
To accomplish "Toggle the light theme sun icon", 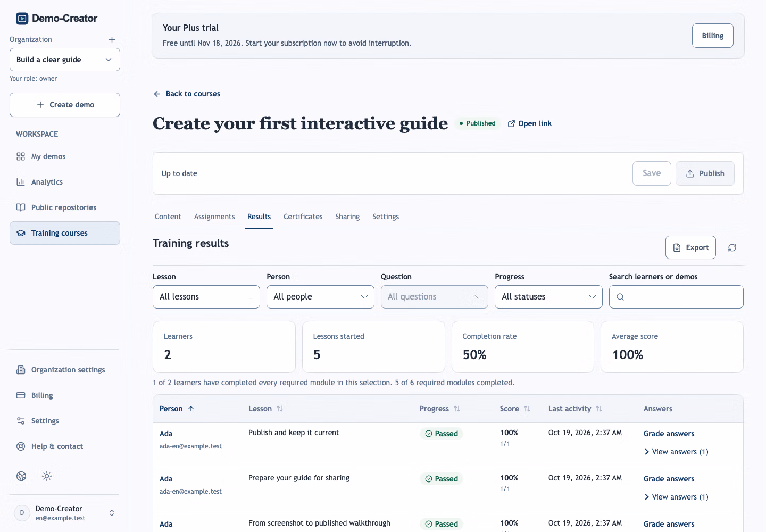I will click(x=47, y=476).
